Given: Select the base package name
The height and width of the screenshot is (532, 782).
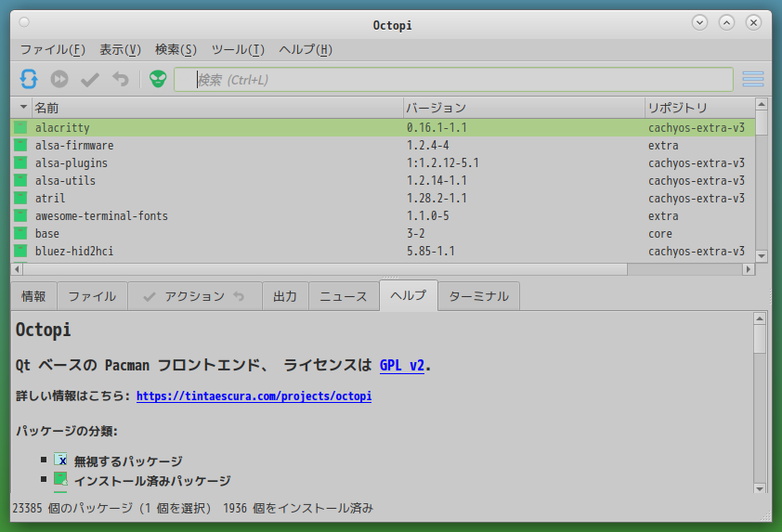Looking at the screenshot, I should point(46,233).
